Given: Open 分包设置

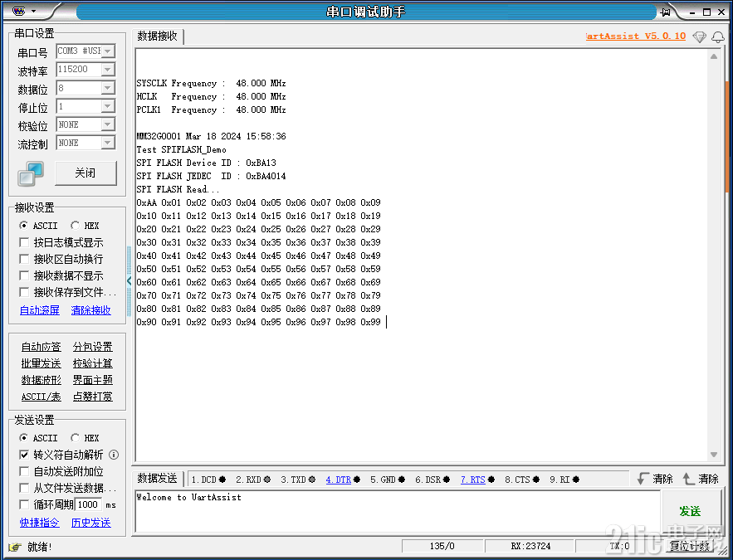Looking at the screenshot, I should 93,347.
